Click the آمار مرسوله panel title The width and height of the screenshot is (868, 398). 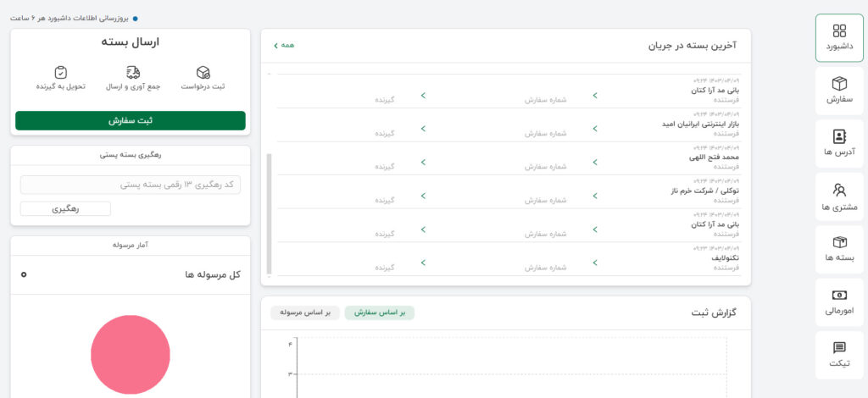130,245
